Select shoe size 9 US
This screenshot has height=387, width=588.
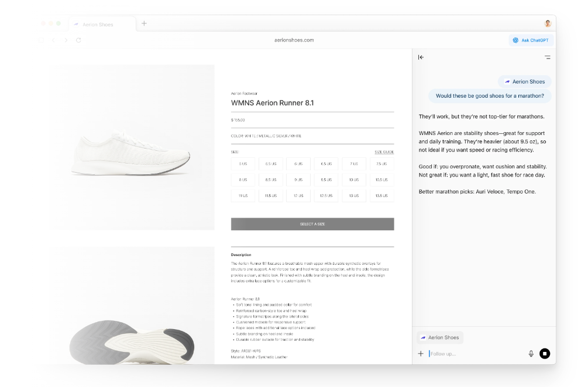tap(298, 180)
